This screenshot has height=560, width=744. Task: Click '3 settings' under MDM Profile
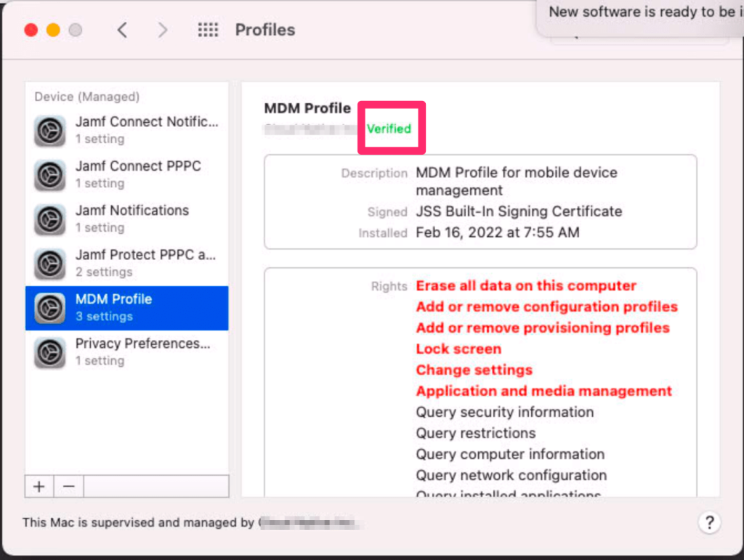104,316
